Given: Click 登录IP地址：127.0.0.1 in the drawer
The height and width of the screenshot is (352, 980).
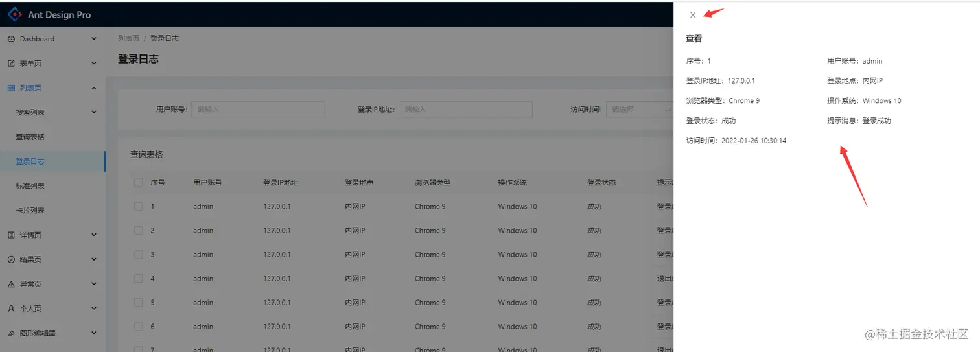Looking at the screenshot, I should coord(721,81).
